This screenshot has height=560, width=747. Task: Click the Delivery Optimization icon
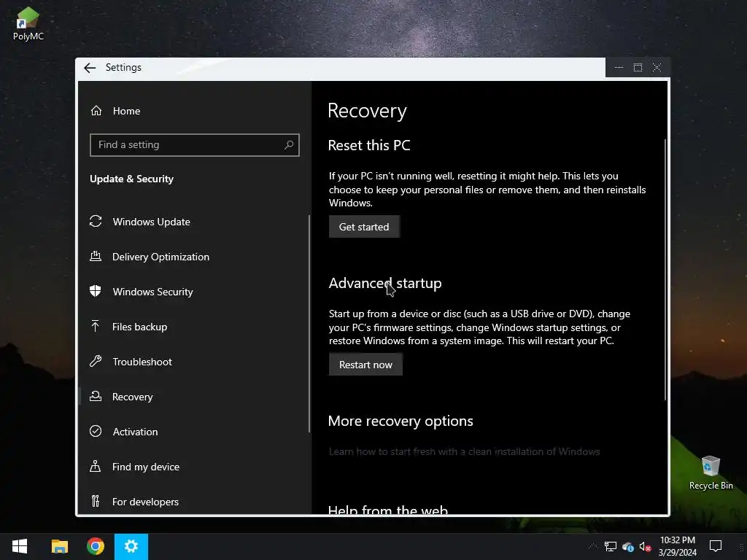click(x=96, y=256)
